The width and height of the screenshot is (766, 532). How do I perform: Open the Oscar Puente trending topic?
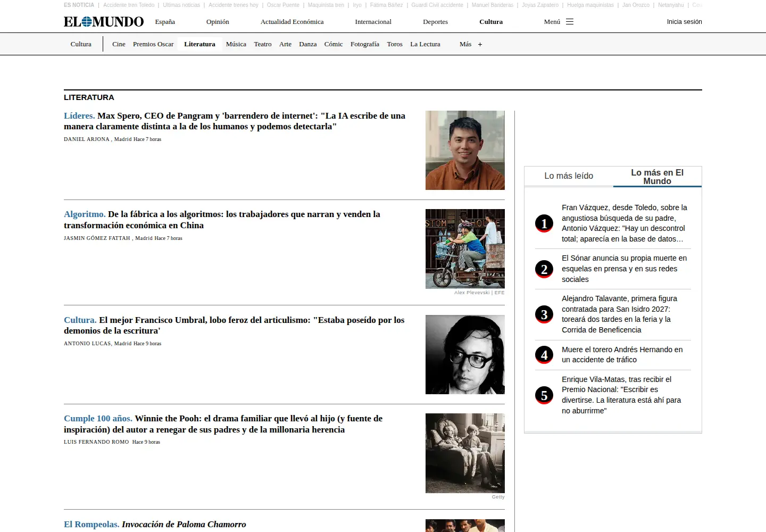tap(283, 5)
